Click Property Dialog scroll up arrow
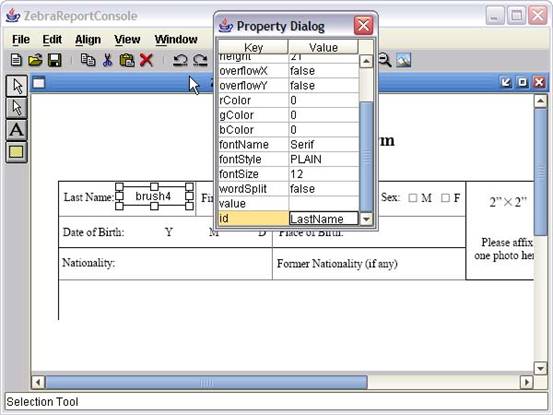Viewport: 553px width, 415px height. [366, 62]
